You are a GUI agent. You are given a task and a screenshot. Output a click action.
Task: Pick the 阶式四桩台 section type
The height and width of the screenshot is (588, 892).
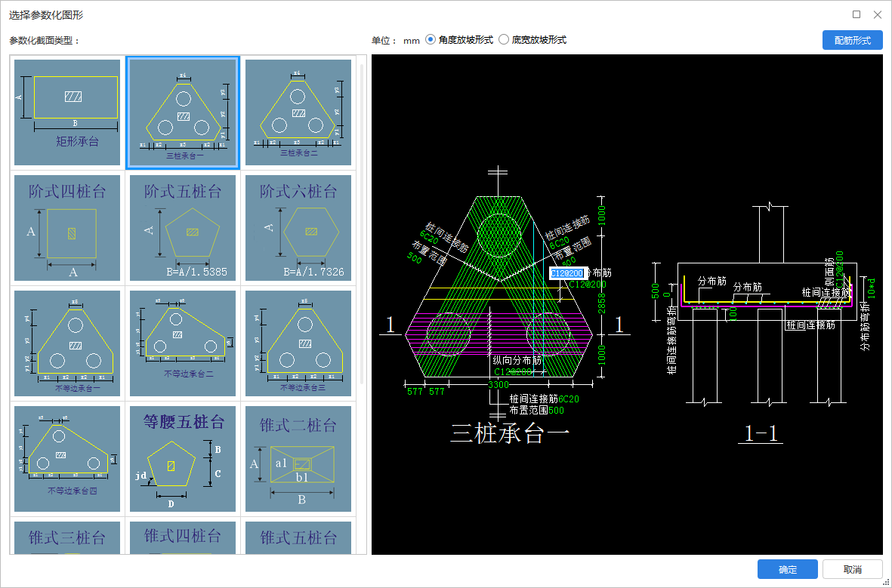point(67,228)
